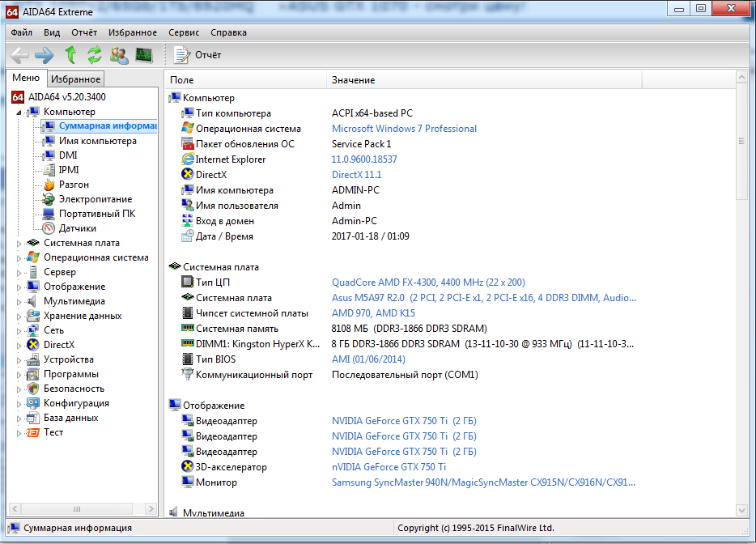
Task: Open the Файл menu
Action: point(22,32)
